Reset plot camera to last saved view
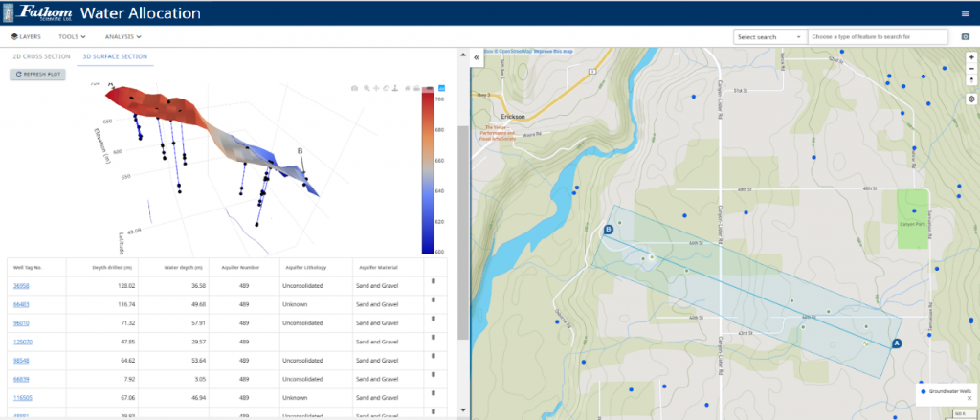Screen dimensions: 980x420 [416, 88]
